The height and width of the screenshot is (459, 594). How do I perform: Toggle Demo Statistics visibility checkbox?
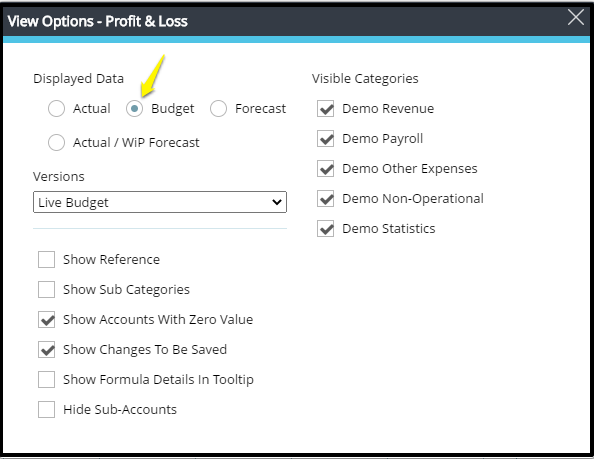point(325,229)
